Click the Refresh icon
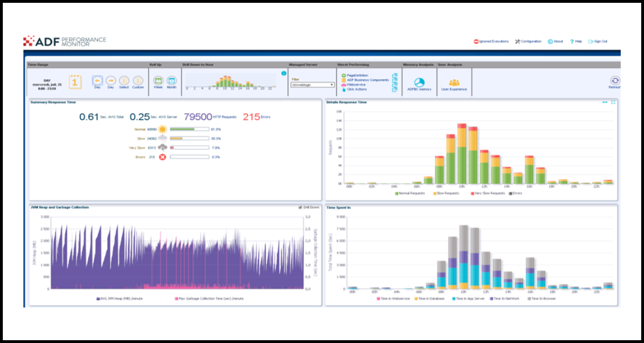644x343 pixels. tap(614, 80)
